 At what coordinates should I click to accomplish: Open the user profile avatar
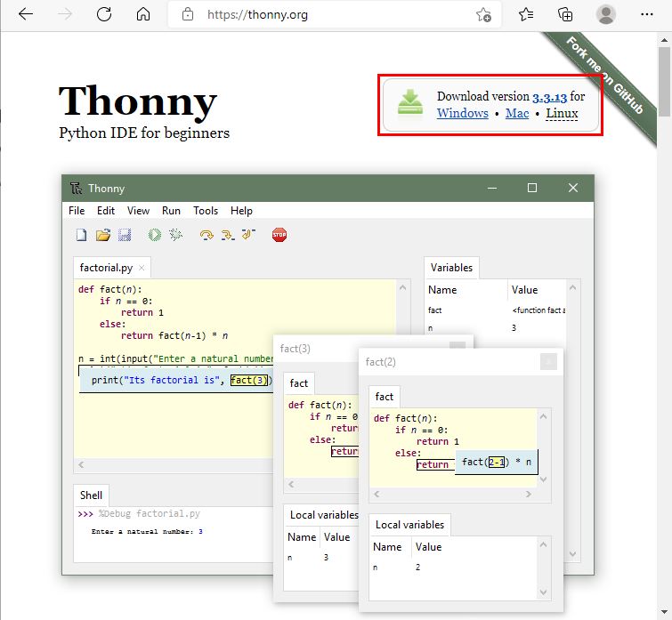pos(605,14)
